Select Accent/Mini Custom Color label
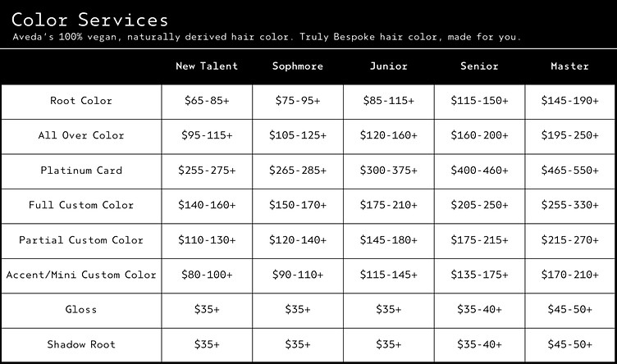617x364 pixels. [x=81, y=275]
